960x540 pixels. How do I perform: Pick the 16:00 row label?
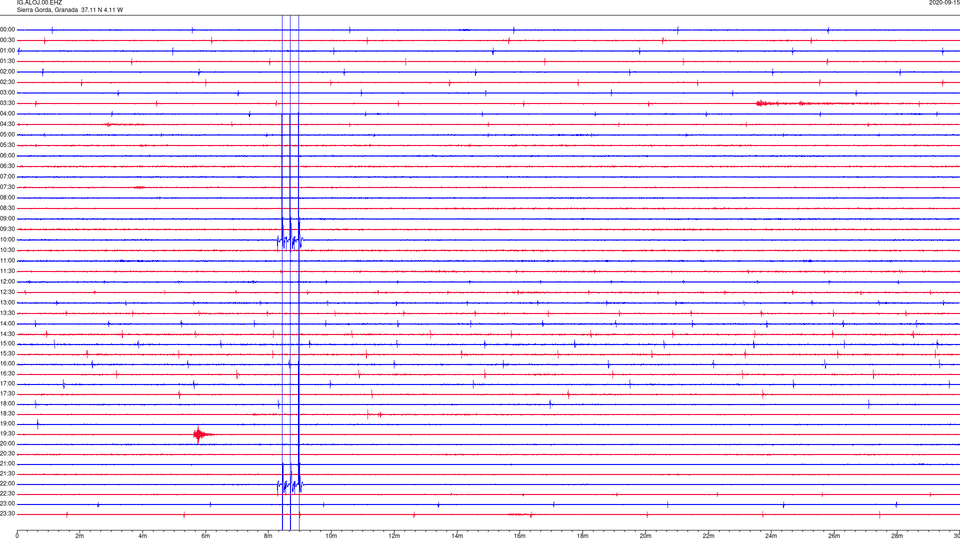(8, 364)
